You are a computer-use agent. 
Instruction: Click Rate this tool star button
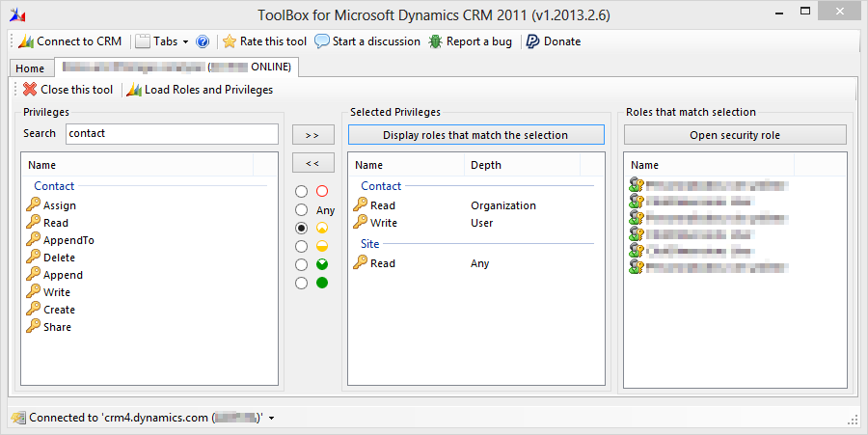click(264, 41)
